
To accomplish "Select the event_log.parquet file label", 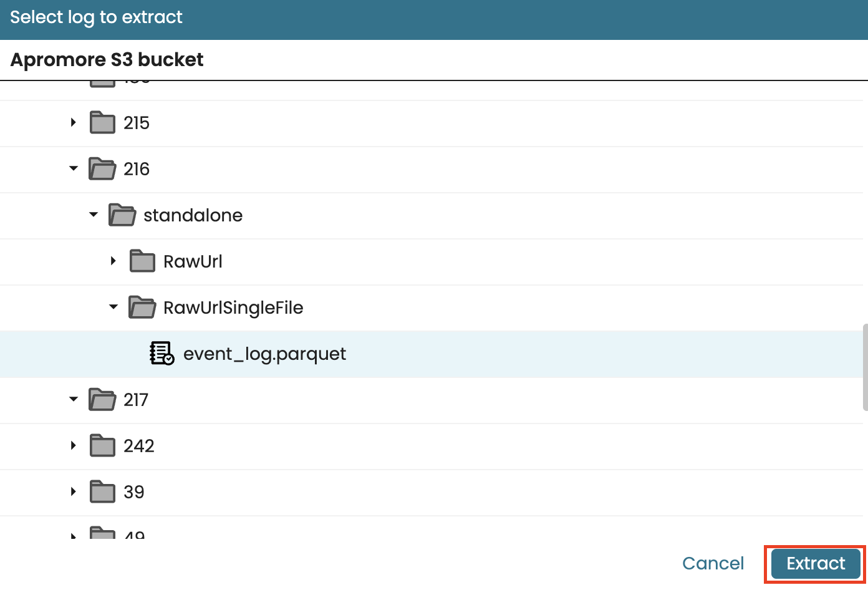I will [264, 354].
